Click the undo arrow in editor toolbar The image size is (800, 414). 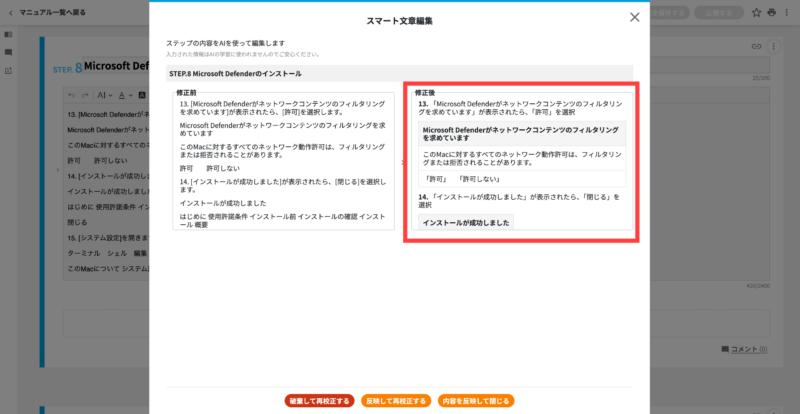point(71,95)
